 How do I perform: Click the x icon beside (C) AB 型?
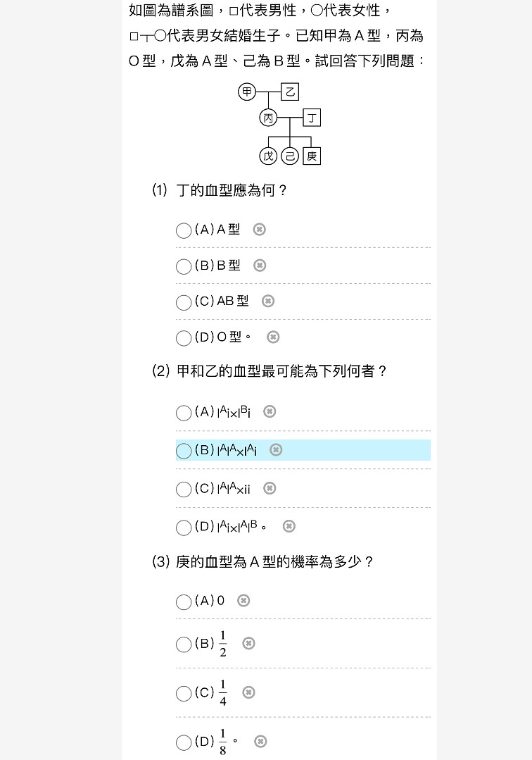click(x=268, y=301)
